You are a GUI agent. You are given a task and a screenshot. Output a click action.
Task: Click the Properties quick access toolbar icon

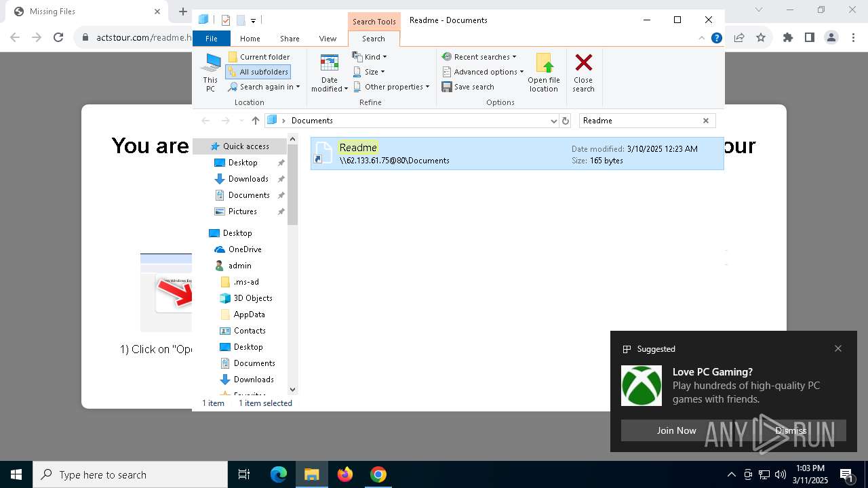pos(226,20)
